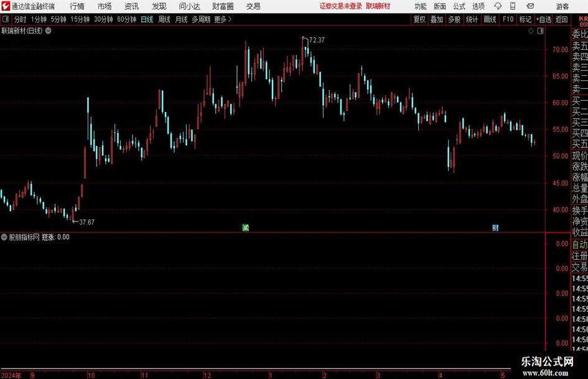Image resolution: width=588 pixels, height=379 pixels.
Task: Open the 财富圈 menu
Action: 223,6
